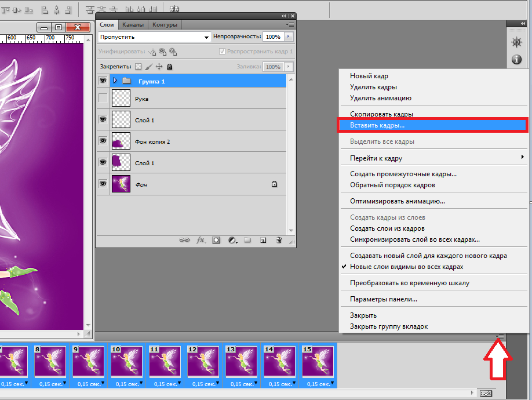
Task: Open the info panel icon
Action: click(516, 60)
